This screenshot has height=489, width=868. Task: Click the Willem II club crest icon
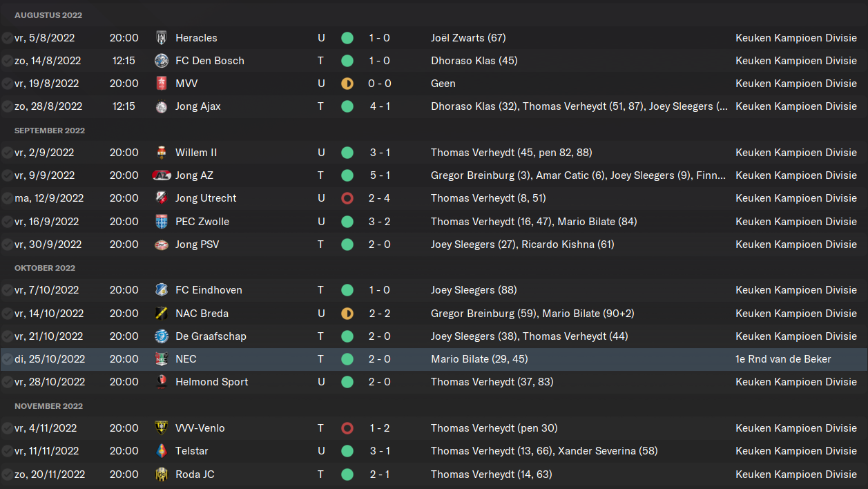click(x=162, y=153)
